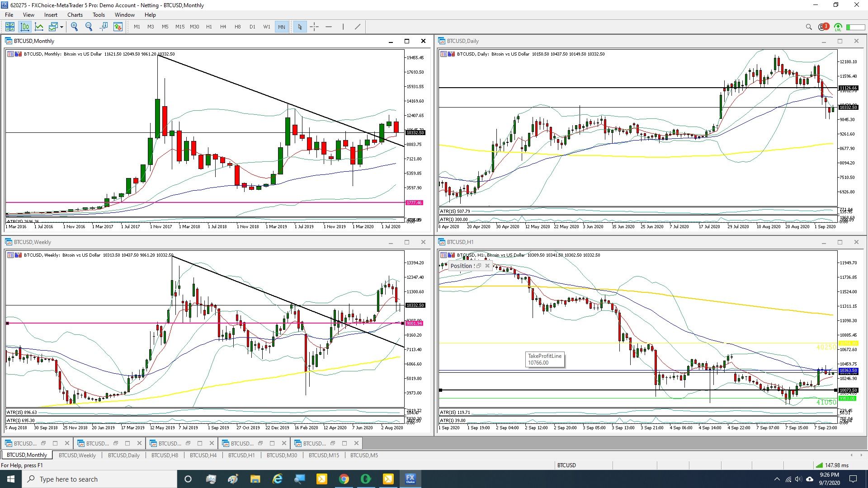Click the 10073.50 line label on H1 chart
Viewport: 868px width, 488px height.
pyautogui.click(x=848, y=390)
